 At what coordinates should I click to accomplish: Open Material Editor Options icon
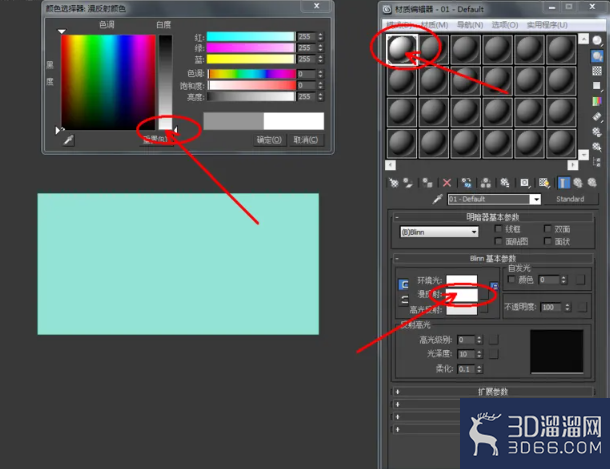pyautogui.click(x=597, y=131)
